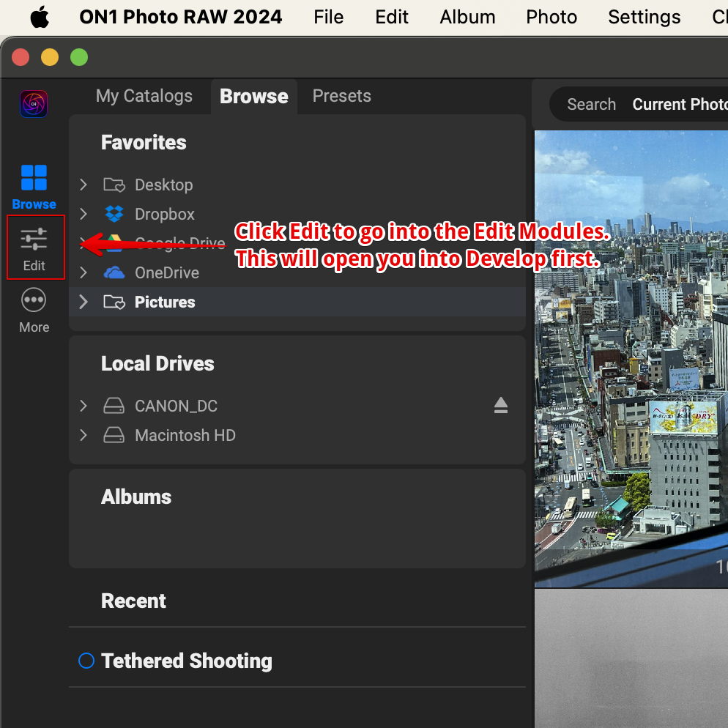
Task: Expand the Pictures folder chevron
Action: [83, 302]
